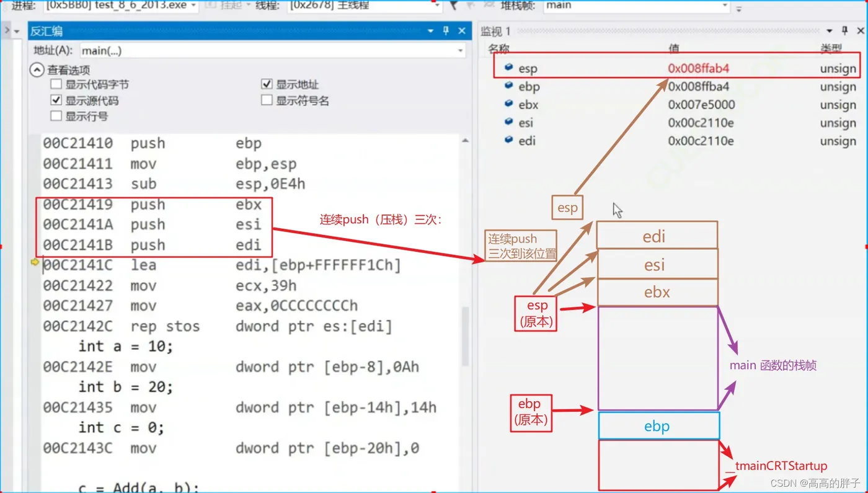Click the line 00C2142C rep stos

click(218, 326)
